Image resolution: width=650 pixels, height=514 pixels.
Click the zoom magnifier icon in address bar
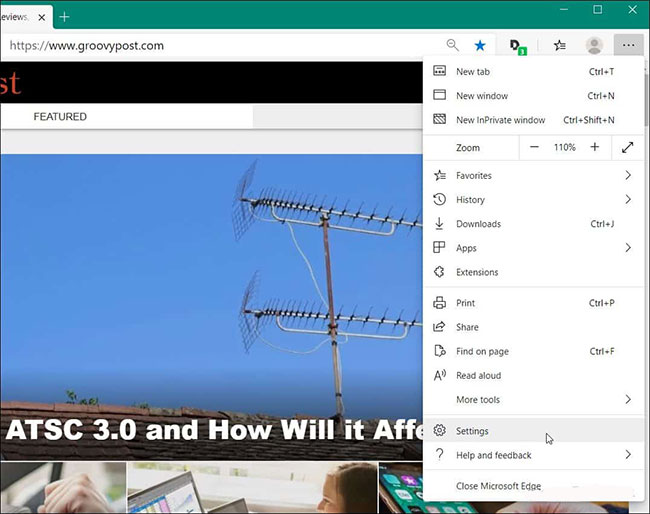point(453,45)
